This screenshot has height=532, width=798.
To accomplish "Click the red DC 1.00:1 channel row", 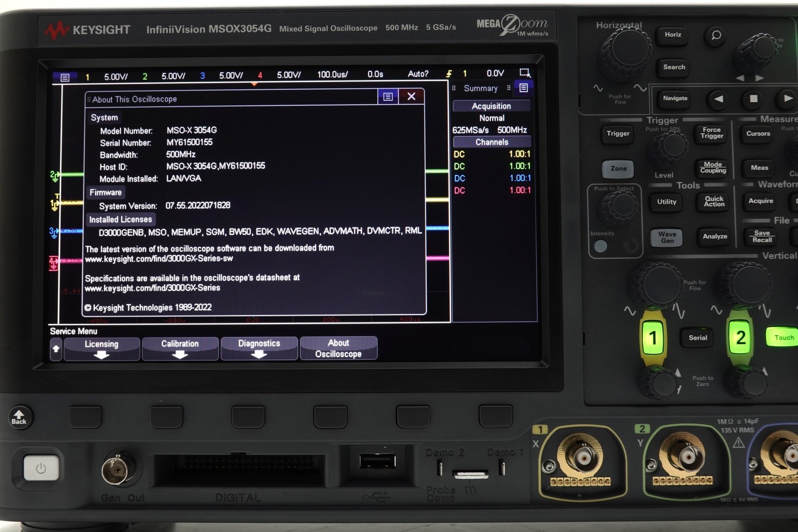I will click(492, 190).
